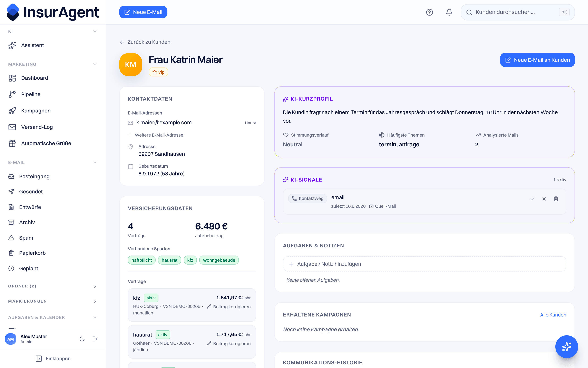This screenshot has width=588, height=368.
Task: Collapse sidebar with Einklappen
Action: pos(53,359)
